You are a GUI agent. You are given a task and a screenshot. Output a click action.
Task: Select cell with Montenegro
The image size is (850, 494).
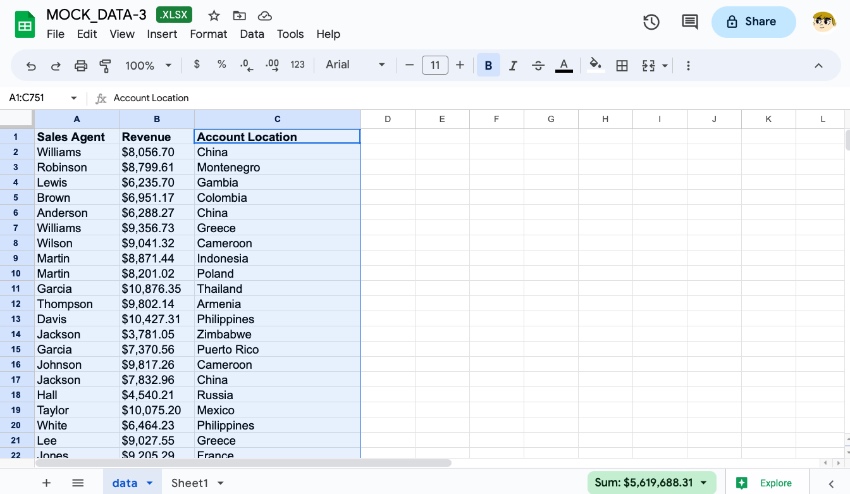(x=277, y=167)
